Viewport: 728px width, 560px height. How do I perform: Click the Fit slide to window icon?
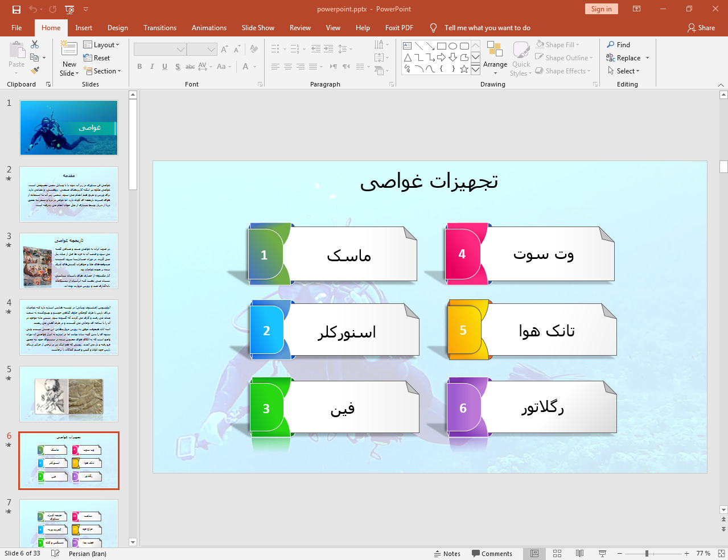pos(721,553)
